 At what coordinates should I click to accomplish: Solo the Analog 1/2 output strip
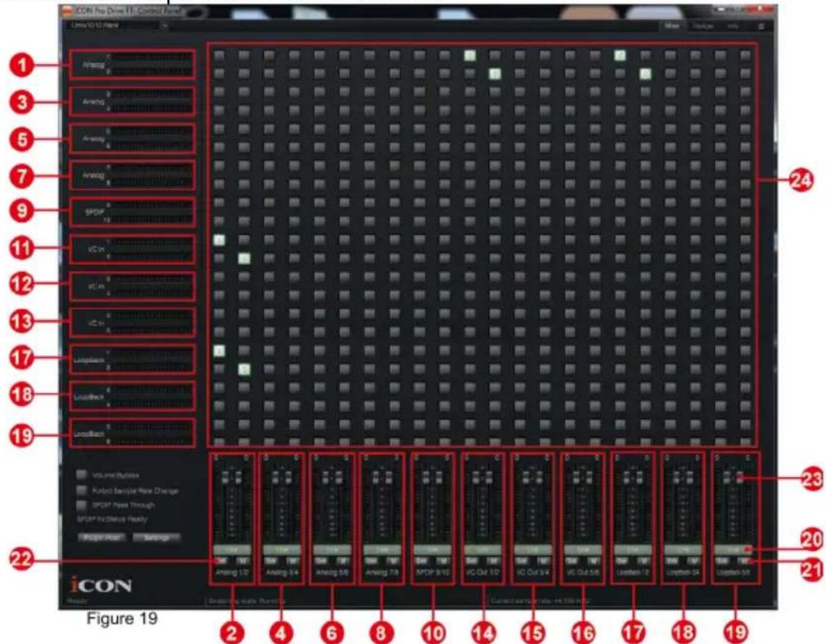coord(220,561)
